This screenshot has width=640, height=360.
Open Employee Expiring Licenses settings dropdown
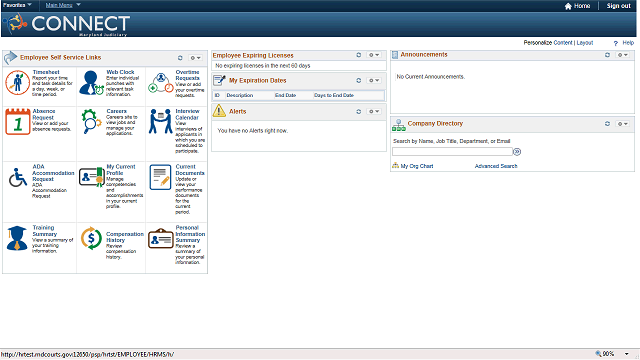point(374,55)
